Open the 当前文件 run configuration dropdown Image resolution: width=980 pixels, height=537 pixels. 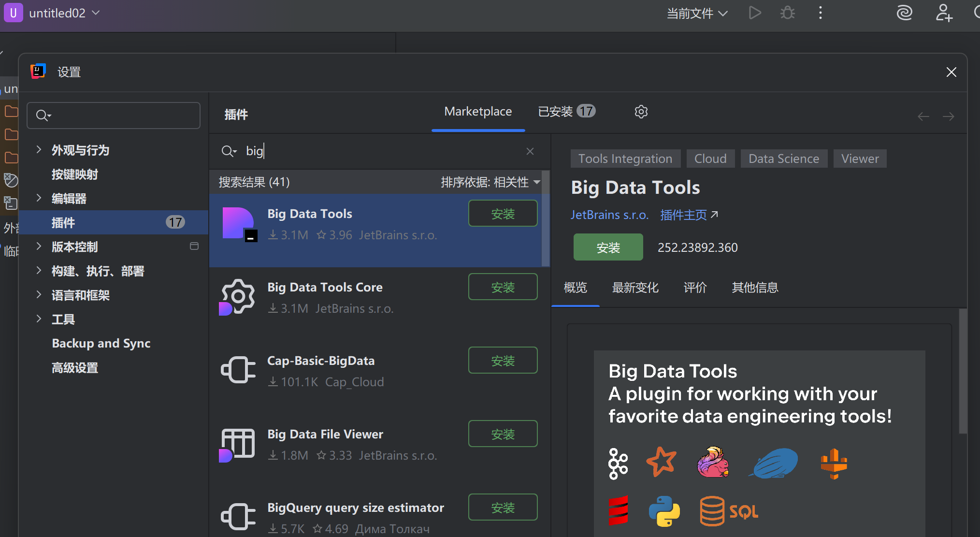pyautogui.click(x=696, y=13)
